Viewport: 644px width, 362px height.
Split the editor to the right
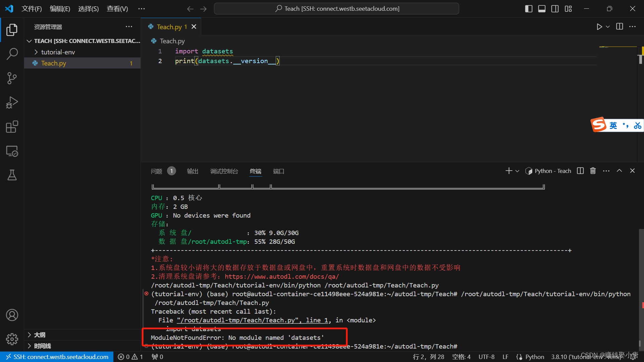(620, 27)
